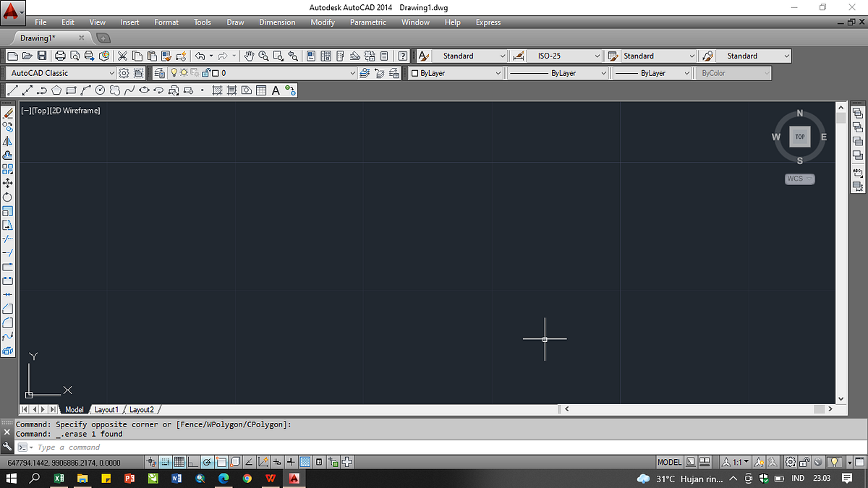Click the Plot (print) icon
Image resolution: width=868 pixels, height=488 pixels.
click(x=60, y=56)
